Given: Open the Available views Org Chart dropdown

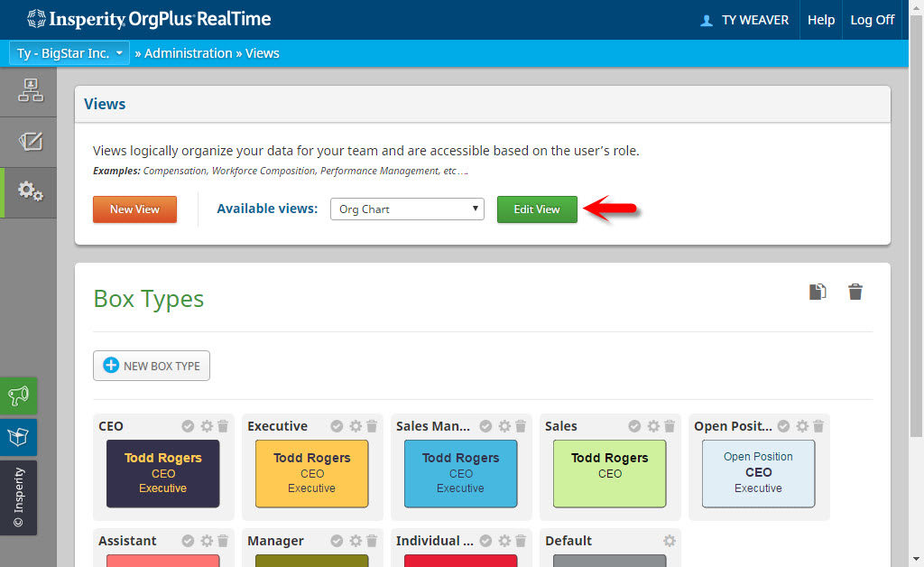Looking at the screenshot, I should tap(407, 209).
